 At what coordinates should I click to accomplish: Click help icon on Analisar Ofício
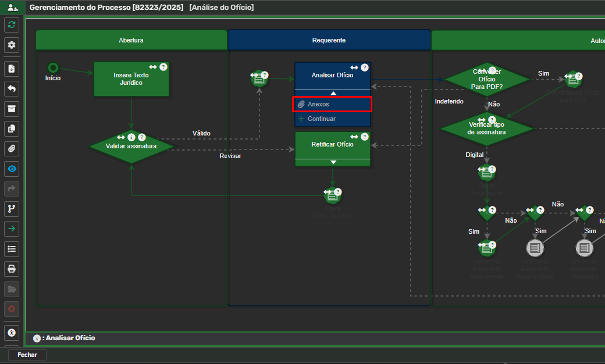click(365, 67)
